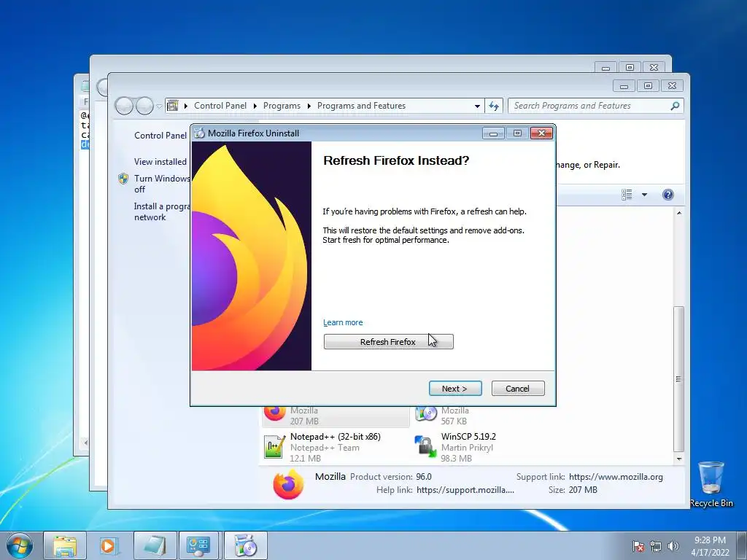Screen dimensions: 747x560
Task: Maximize the Programs and Features window
Action: tap(648, 86)
